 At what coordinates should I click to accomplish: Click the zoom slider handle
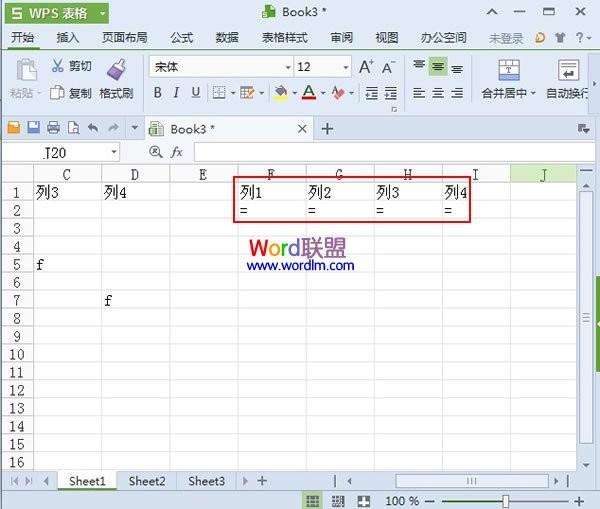(x=506, y=501)
